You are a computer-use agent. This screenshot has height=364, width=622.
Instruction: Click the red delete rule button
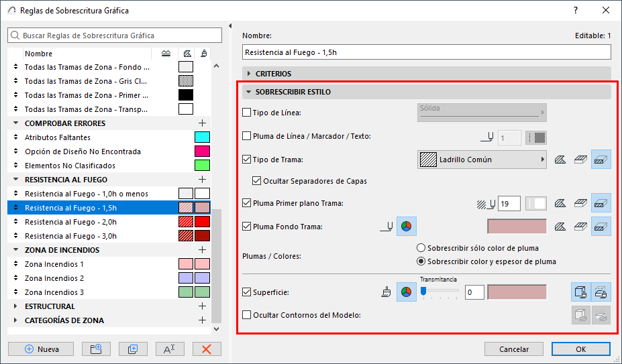pyautogui.click(x=207, y=349)
